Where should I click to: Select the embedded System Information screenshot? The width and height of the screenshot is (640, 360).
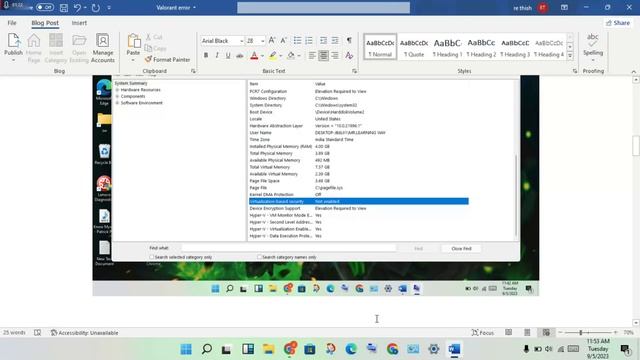316,186
